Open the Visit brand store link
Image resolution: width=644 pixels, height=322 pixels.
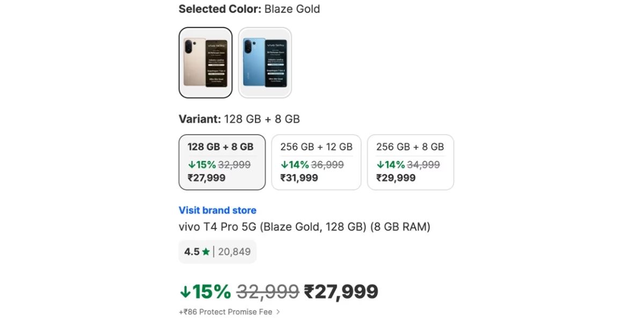click(217, 210)
